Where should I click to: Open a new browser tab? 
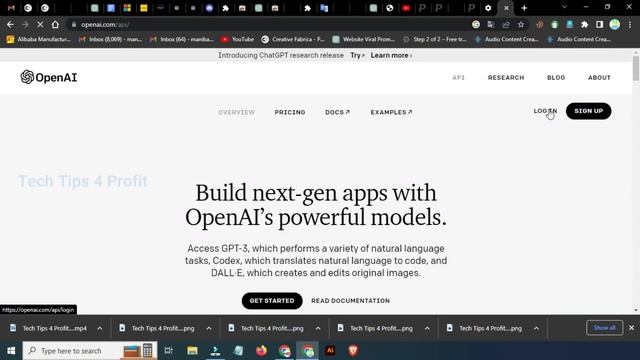click(524, 8)
